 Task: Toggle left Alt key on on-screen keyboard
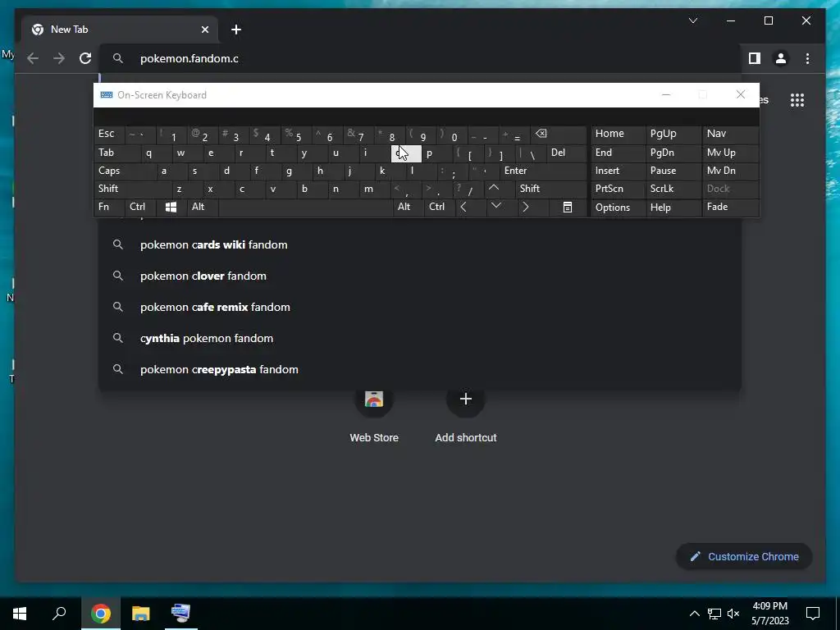[x=203, y=207]
